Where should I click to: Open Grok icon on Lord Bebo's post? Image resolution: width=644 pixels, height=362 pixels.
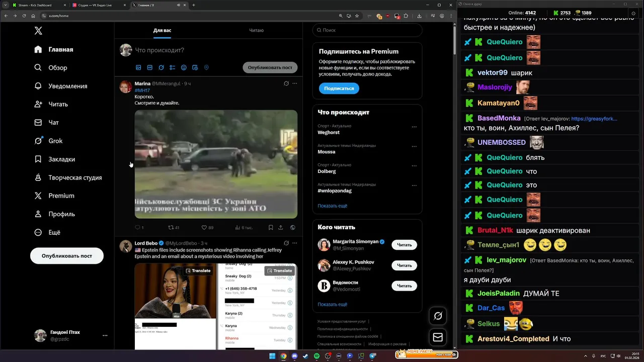pos(286,243)
